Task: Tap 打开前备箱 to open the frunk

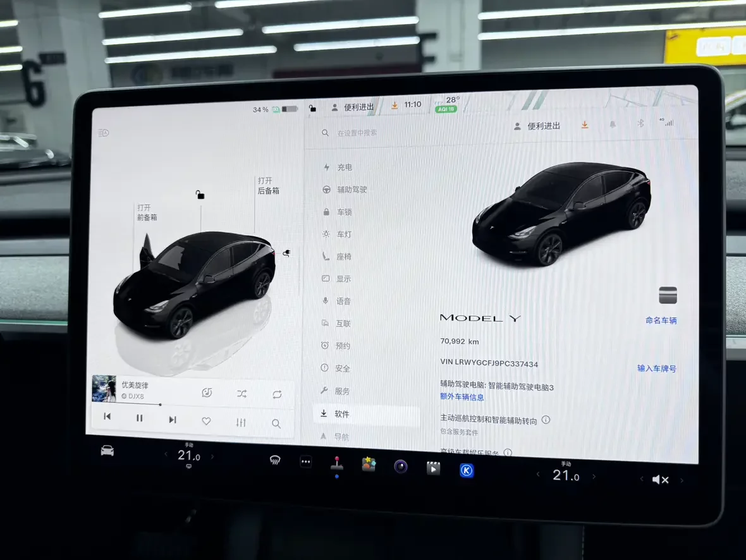Action: pos(147,212)
